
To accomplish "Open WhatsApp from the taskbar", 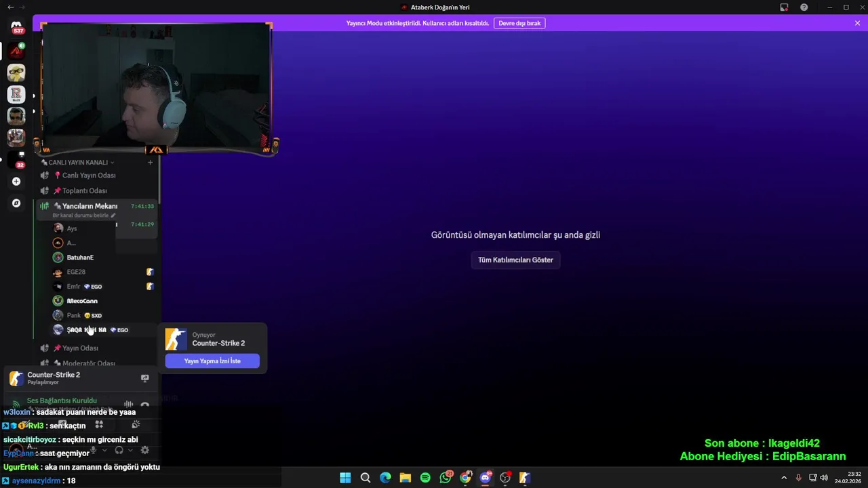I will point(446,478).
